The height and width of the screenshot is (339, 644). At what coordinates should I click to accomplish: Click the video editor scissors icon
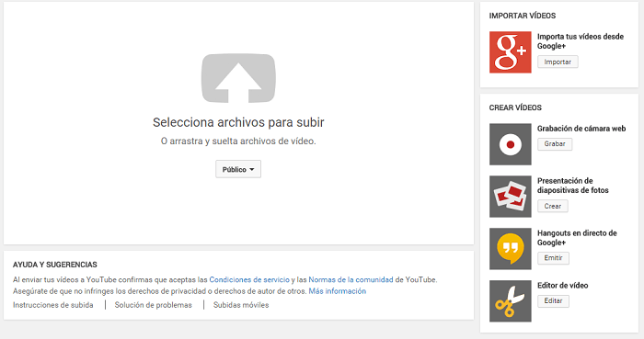pos(510,301)
